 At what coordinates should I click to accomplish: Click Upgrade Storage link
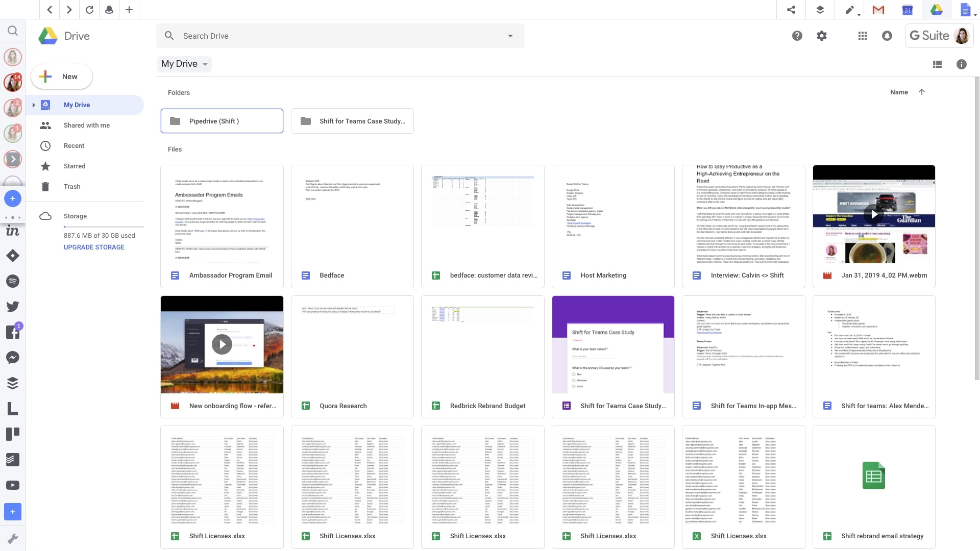[94, 247]
